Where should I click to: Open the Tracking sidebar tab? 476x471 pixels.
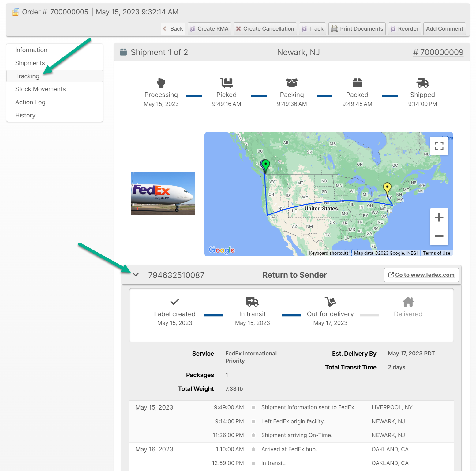[x=27, y=76]
